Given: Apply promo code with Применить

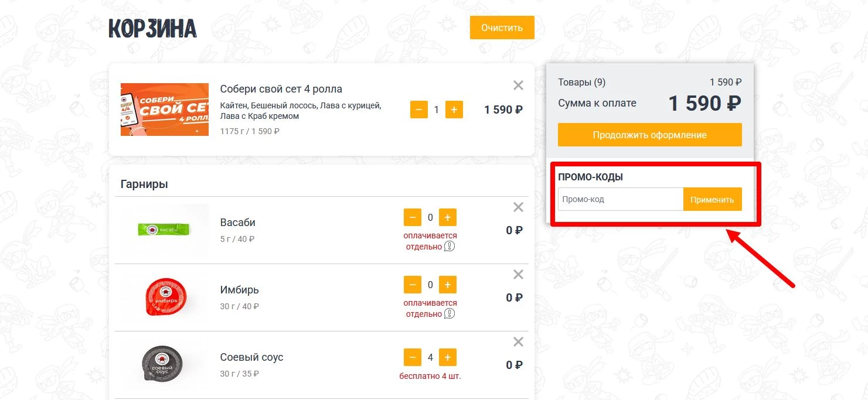Looking at the screenshot, I should 712,199.
